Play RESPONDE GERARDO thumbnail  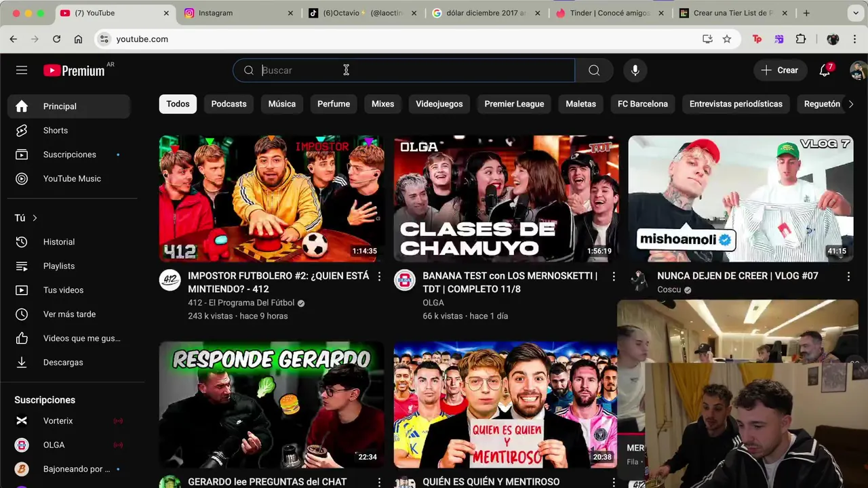pos(271,405)
